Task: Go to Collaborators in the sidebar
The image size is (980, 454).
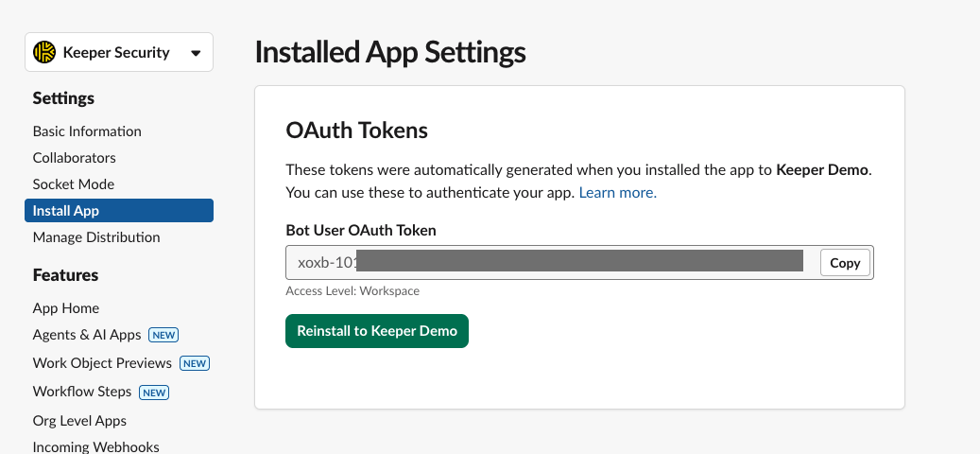Action: [x=75, y=158]
